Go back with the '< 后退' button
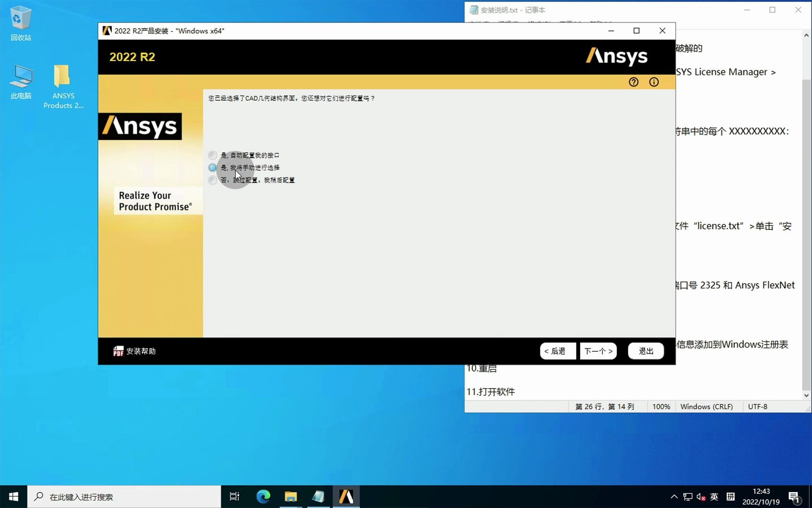This screenshot has height=508, width=812. (558, 351)
